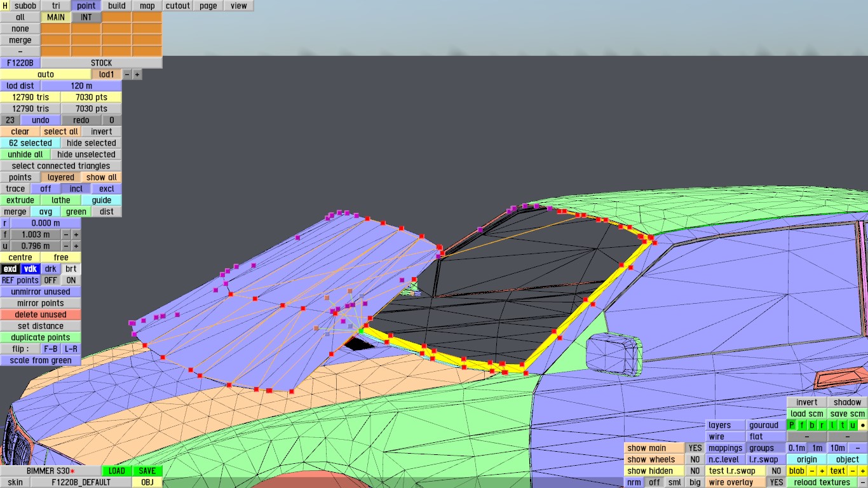Set trace mode to incl

[76, 189]
